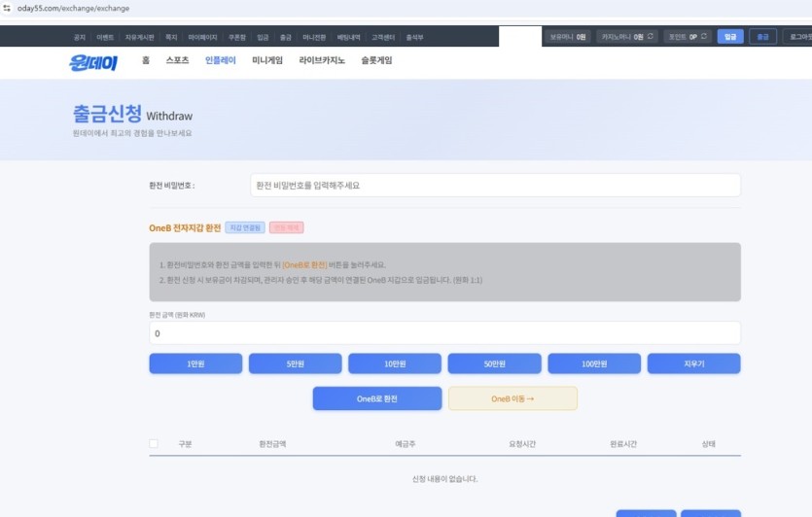Add 10만원 to the amount
This screenshot has width=812, height=517.
coord(395,363)
